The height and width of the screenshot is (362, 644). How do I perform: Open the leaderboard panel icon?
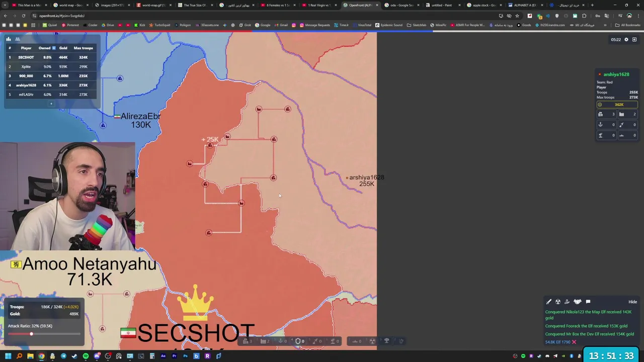point(9,39)
